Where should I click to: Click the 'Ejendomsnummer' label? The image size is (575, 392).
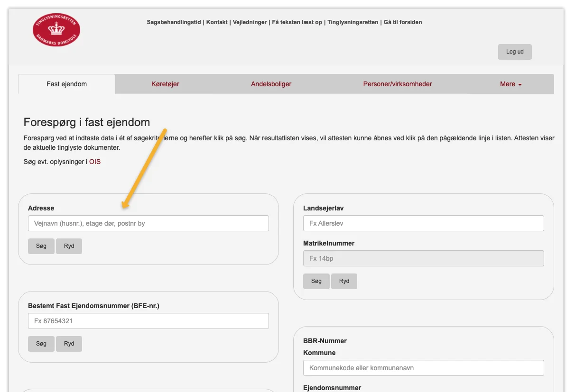click(x=332, y=388)
